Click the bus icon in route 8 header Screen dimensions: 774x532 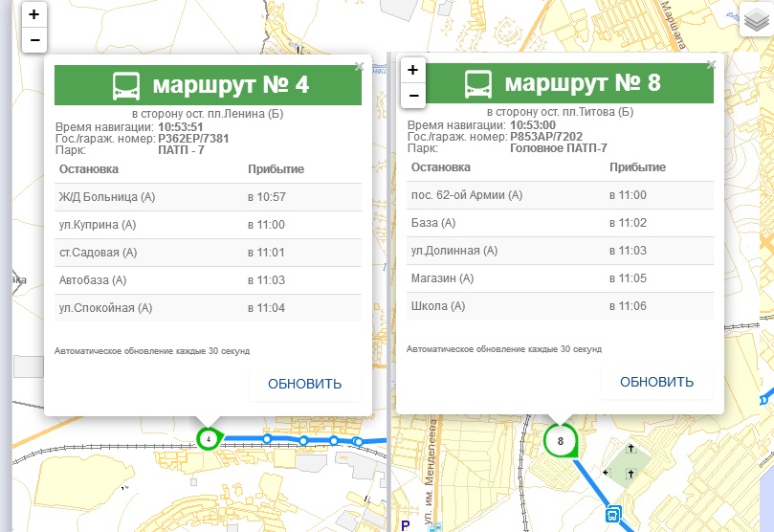point(478,84)
